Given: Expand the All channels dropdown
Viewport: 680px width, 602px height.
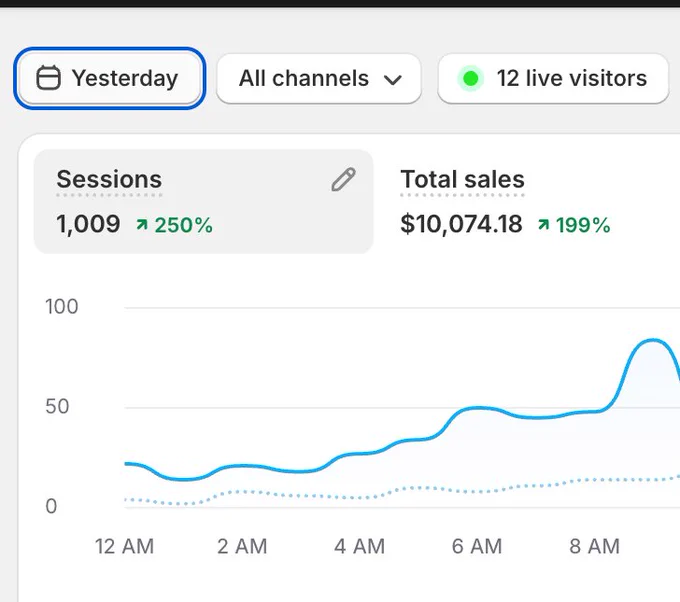Looking at the screenshot, I should (x=319, y=79).
